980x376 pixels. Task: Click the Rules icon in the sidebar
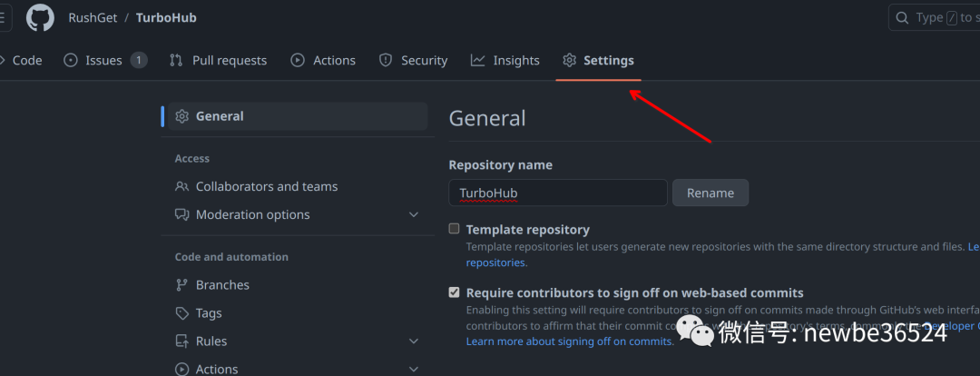181,341
